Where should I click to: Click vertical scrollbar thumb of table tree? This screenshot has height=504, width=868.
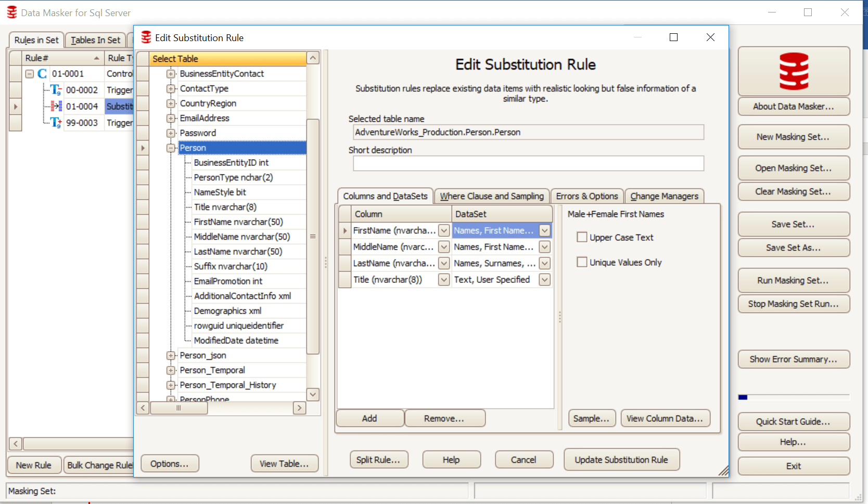pyautogui.click(x=313, y=237)
